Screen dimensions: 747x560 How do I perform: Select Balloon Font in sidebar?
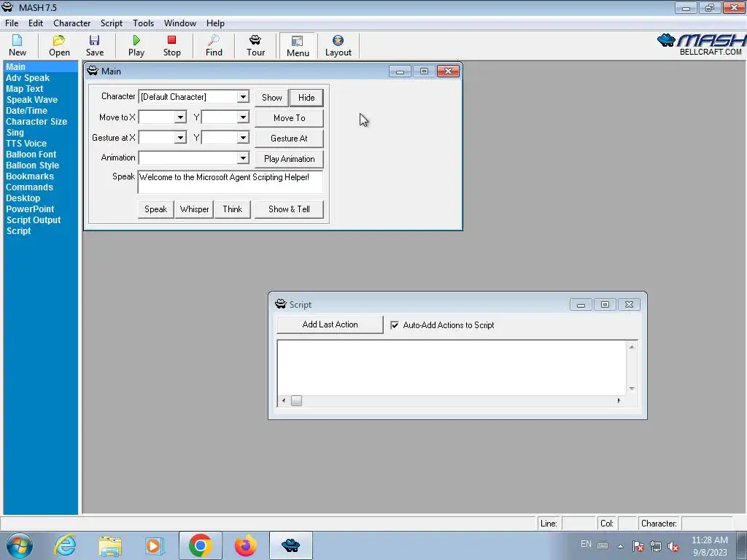pos(31,155)
